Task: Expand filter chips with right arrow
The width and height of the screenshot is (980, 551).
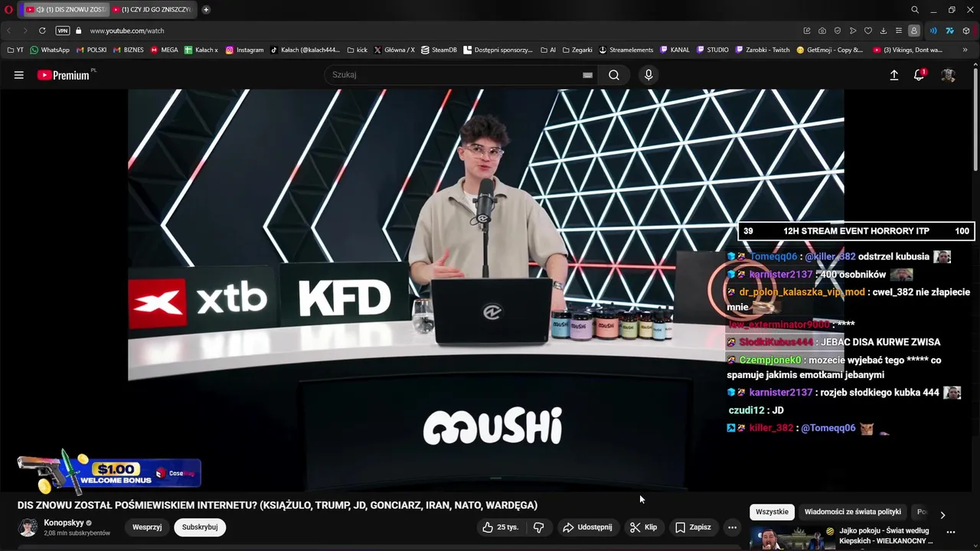Action: tap(942, 515)
